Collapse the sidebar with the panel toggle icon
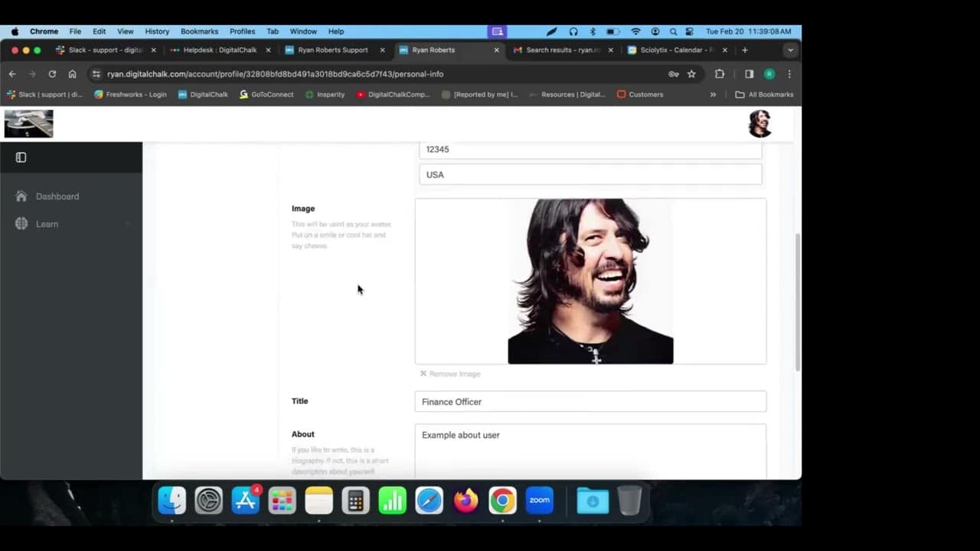Viewport: 980px width, 551px height. (x=21, y=158)
